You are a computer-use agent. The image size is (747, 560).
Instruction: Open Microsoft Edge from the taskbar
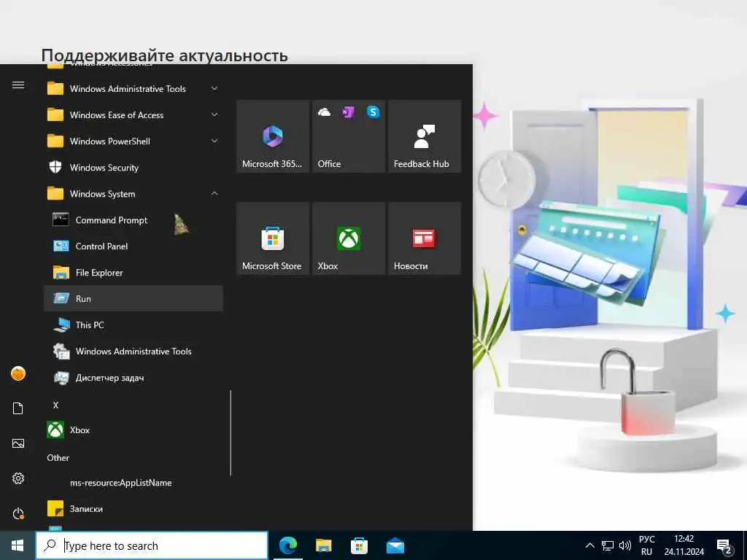point(287,545)
